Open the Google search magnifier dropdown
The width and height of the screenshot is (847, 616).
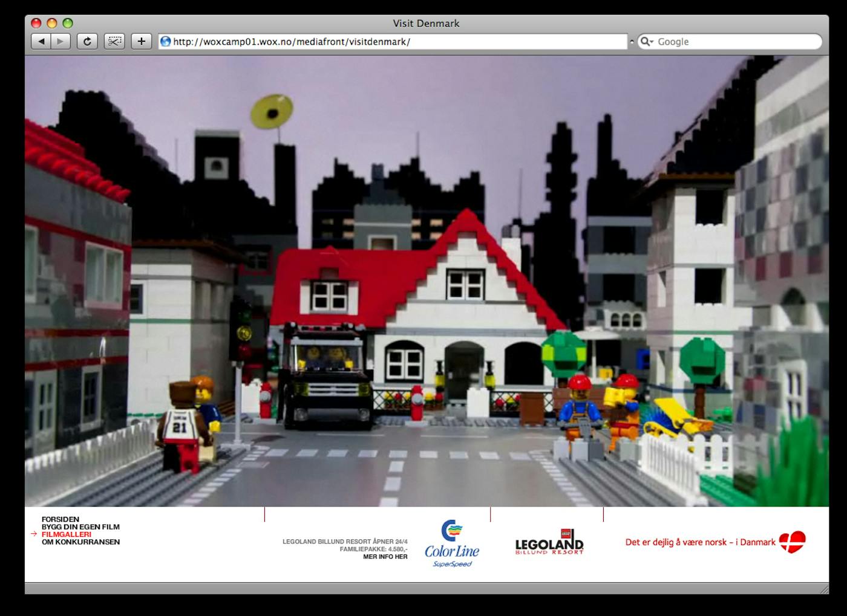coord(647,42)
